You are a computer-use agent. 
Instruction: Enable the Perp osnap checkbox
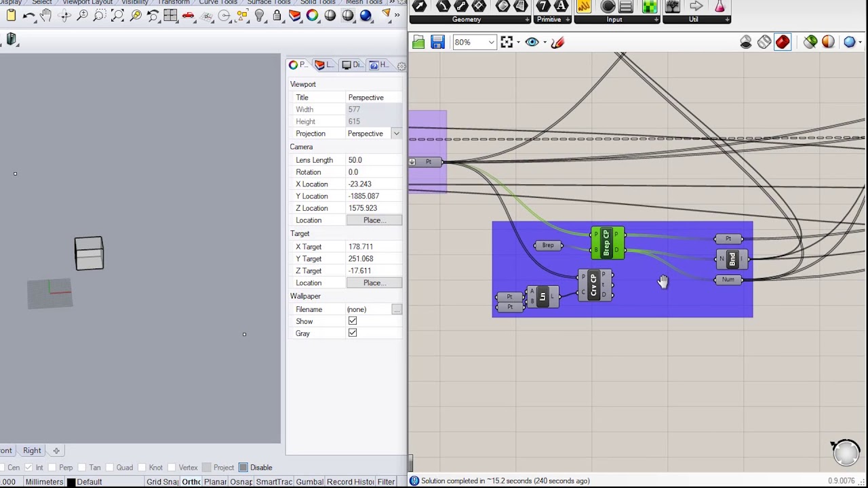point(52,468)
